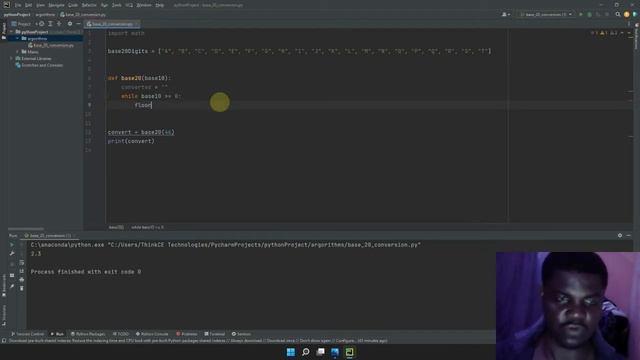Screen dimensions: 640x360
Task: Open the Services tool window
Action: (x=241, y=334)
